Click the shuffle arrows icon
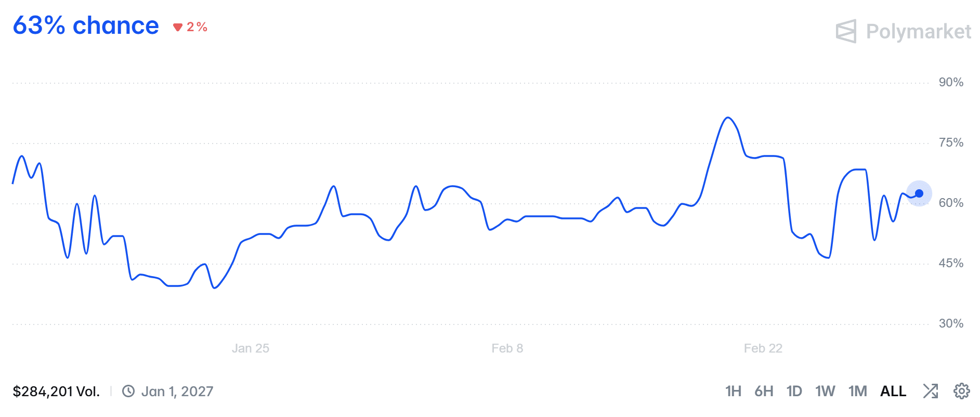The image size is (980, 417). (930, 391)
